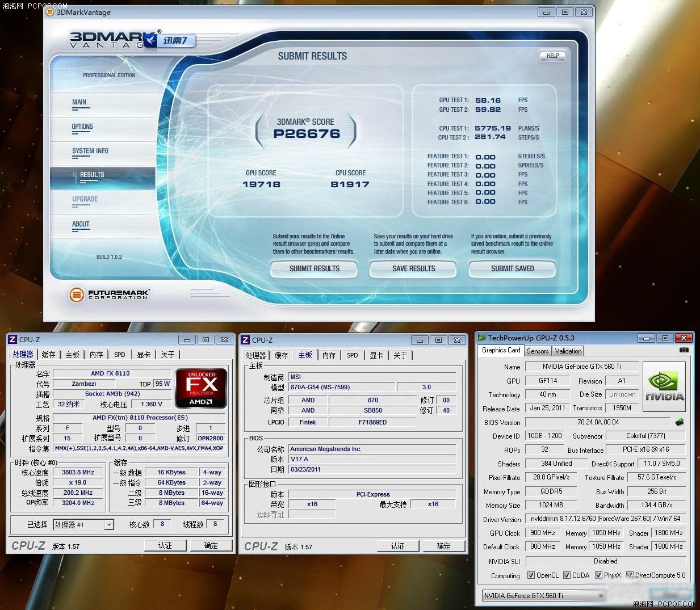Click the GPU score value 19718

(261, 184)
